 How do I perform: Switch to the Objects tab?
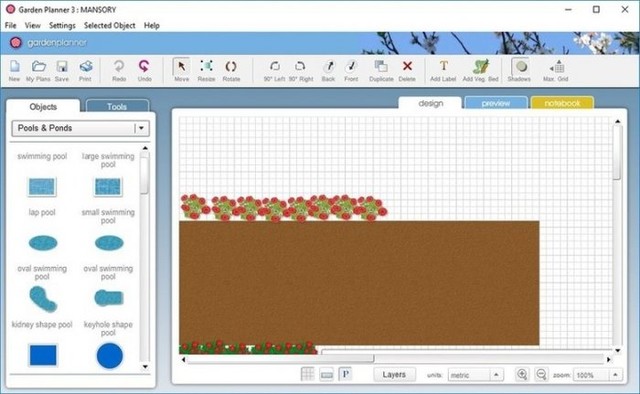[43, 107]
